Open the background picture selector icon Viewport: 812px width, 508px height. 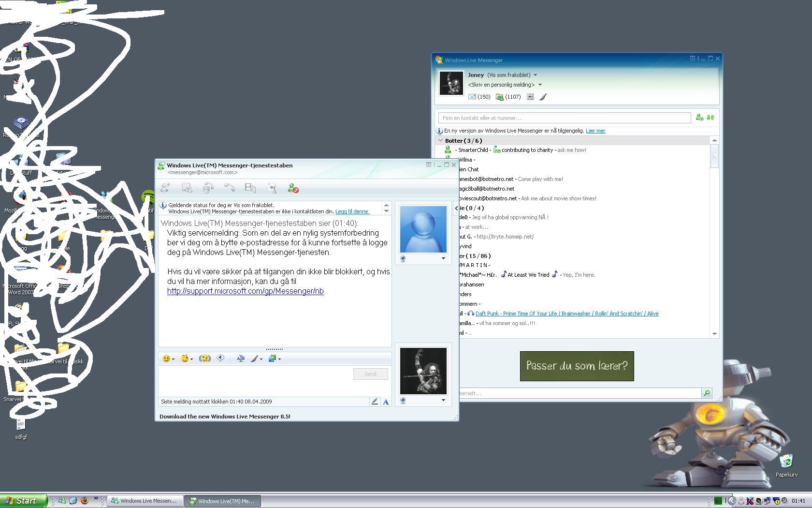pos(272,359)
